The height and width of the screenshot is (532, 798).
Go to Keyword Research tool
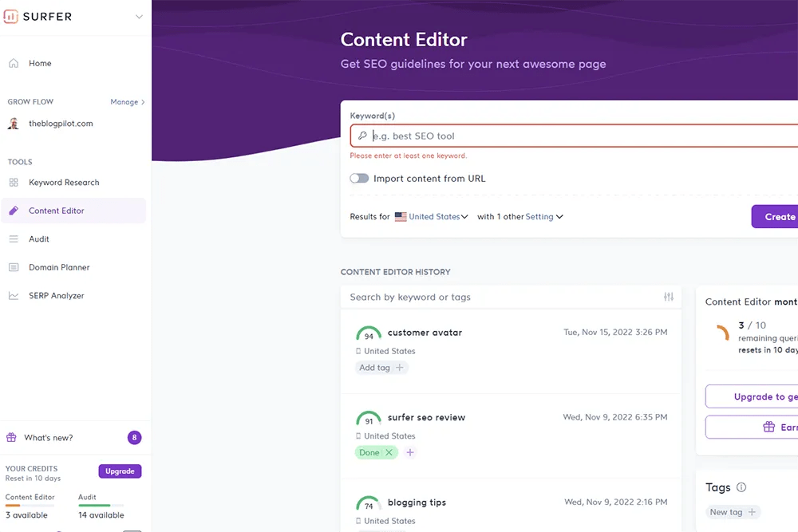point(64,182)
